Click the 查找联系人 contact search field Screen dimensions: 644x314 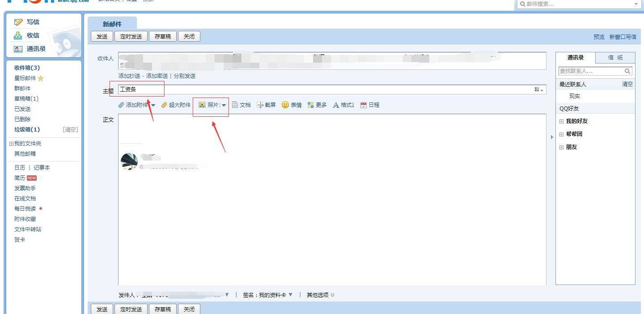(x=591, y=71)
